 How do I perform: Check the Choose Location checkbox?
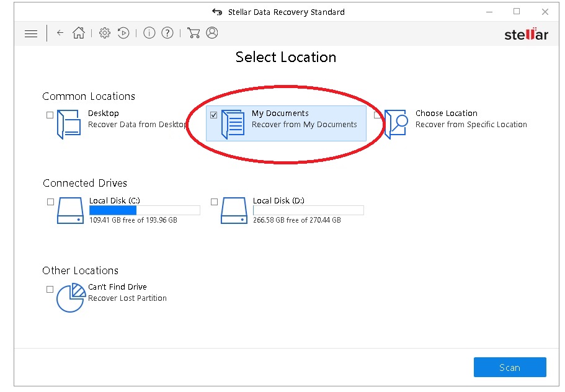point(377,115)
